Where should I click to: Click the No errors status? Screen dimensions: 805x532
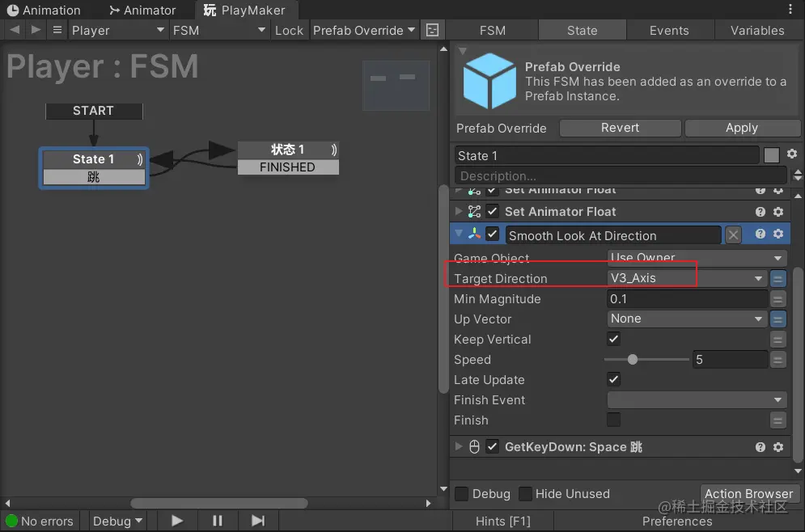coord(40,521)
